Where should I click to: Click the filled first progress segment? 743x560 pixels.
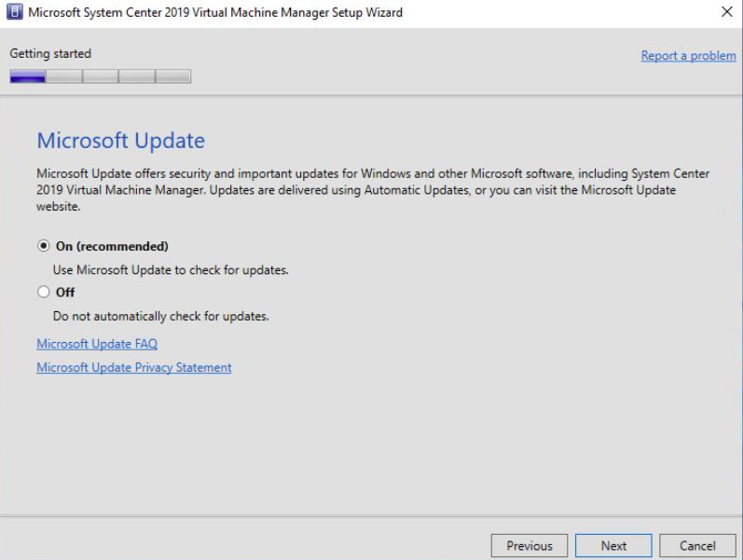tap(27, 76)
